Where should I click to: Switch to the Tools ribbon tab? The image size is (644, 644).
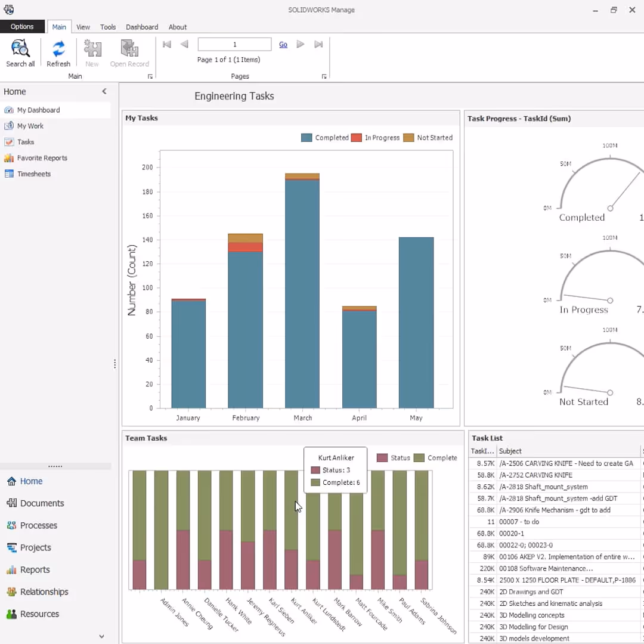click(x=108, y=27)
